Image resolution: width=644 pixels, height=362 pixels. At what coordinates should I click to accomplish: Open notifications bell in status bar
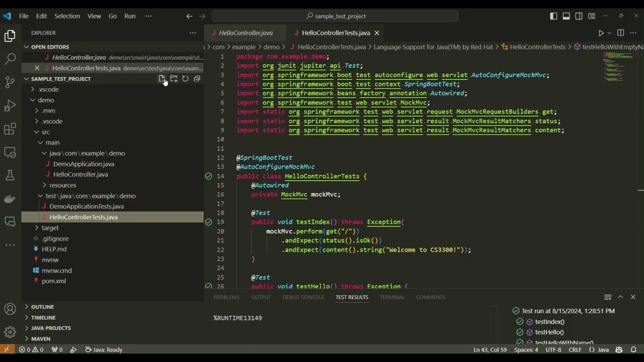click(634, 349)
